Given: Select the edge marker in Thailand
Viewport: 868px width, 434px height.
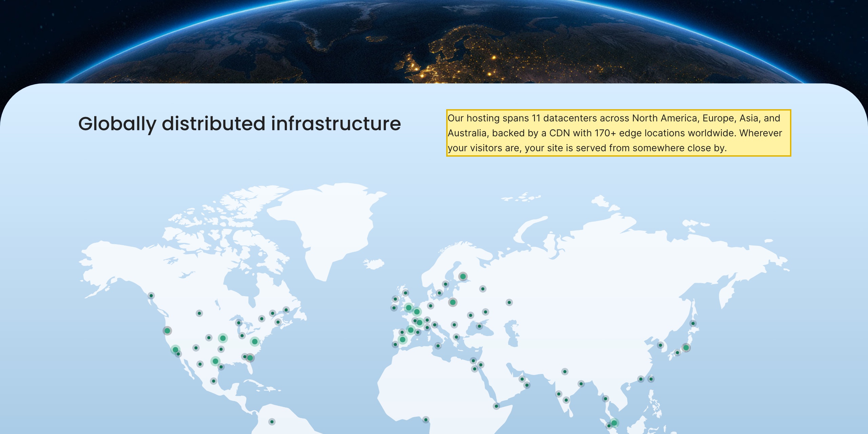Looking at the screenshot, I should click(605, 398).
